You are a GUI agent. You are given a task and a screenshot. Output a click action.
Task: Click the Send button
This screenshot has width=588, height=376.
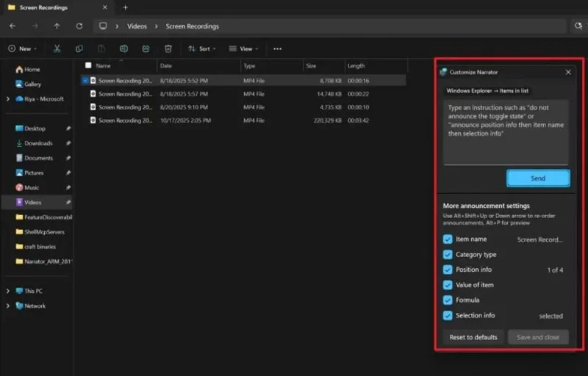538,178
